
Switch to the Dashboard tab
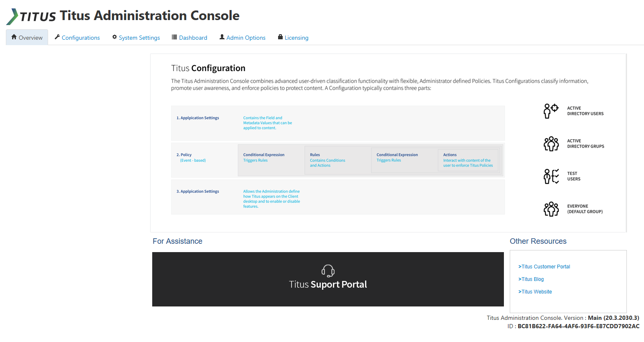(x=193, y=37)
